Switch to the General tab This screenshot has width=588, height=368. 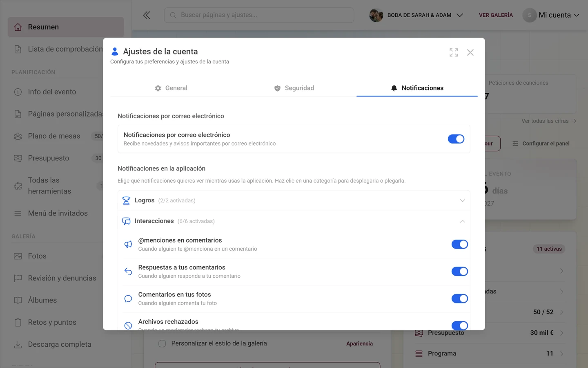171,88
